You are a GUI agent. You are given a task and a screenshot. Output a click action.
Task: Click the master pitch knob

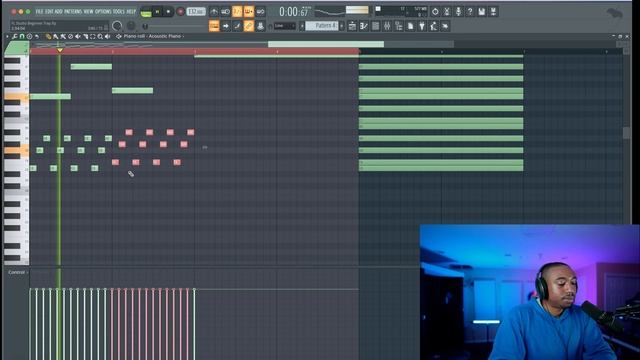tap(131, 26)
